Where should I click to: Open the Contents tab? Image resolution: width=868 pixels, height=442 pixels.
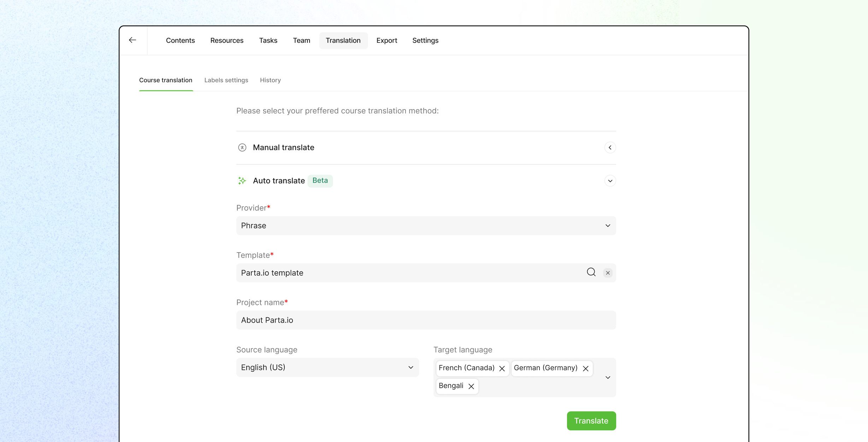[180, 40]
